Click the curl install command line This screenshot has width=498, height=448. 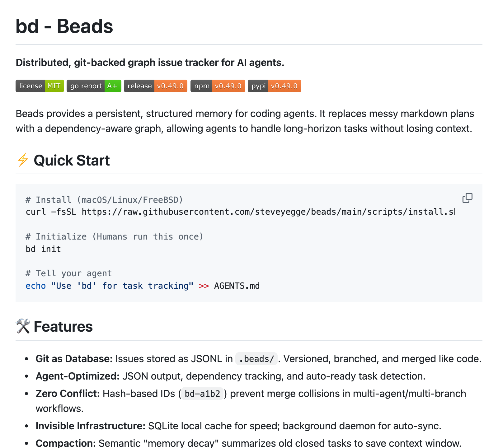tap(240, 212)
